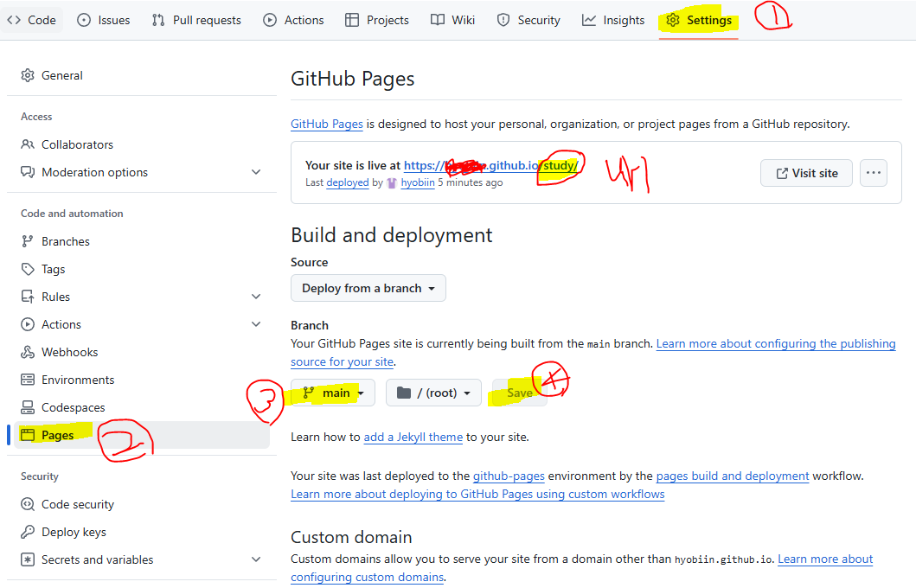Click Learn more about deploying using custom workflows
This screenshot has width=916, height=588.
coord(477,494)
